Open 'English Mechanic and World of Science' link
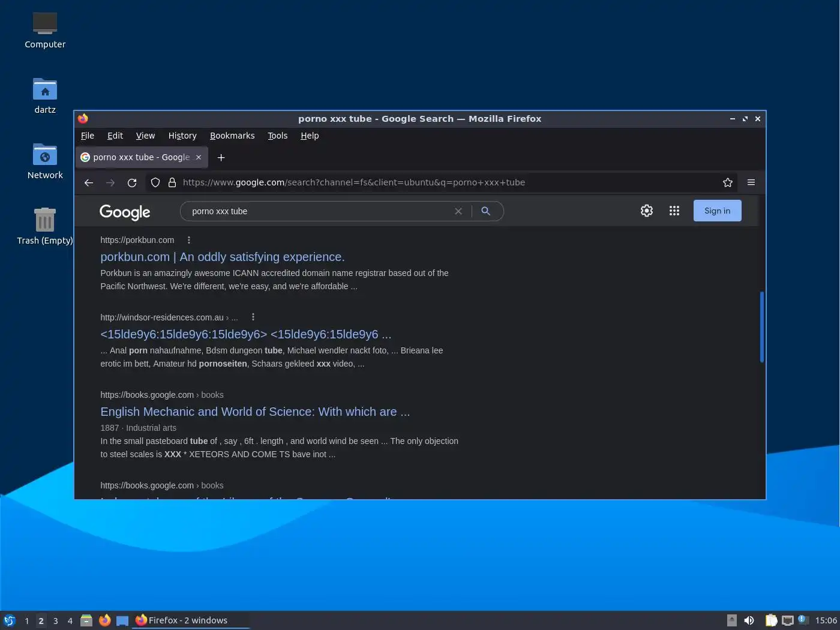 click(x=255, y=412)
